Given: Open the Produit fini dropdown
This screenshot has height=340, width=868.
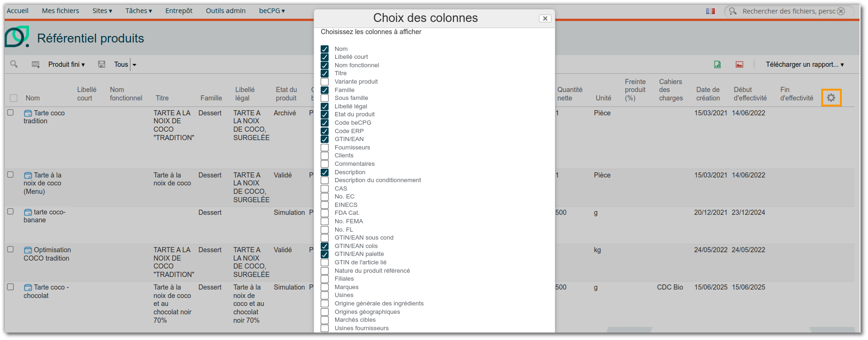Looking at the screenshot, I should point(66,64).
